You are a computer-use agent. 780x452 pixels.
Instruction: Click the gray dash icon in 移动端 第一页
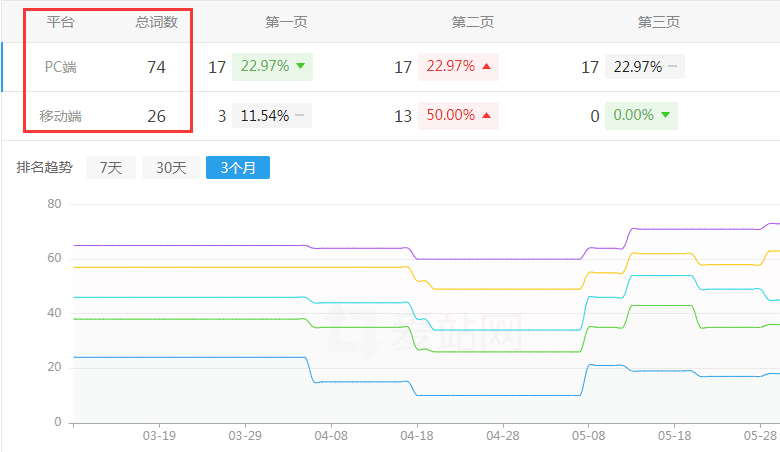(x=299, y=116)
